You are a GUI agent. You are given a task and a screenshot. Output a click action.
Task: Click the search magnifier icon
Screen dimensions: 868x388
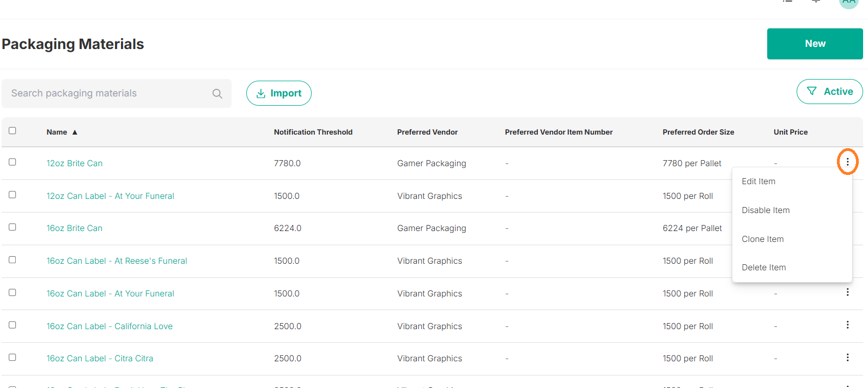coord(217,94)
